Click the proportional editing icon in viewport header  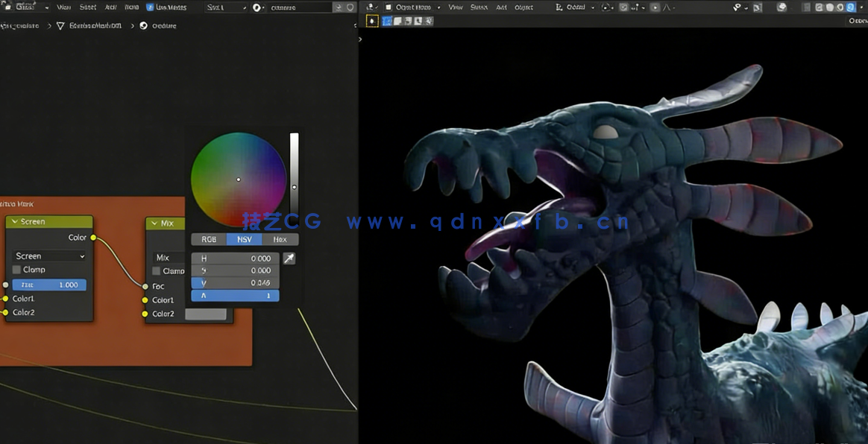pos(655,7)
